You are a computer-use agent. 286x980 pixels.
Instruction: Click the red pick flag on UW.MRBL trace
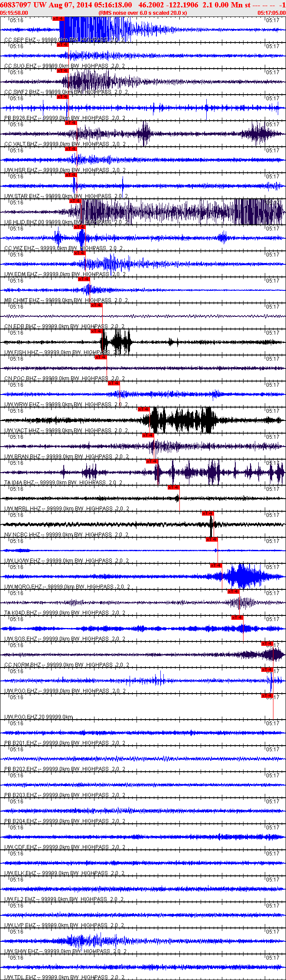(174, 487)
